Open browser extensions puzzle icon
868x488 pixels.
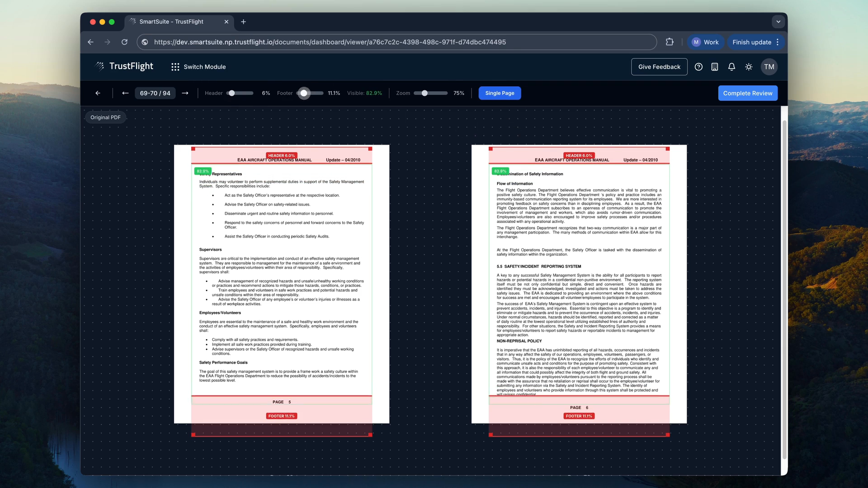point(670,42)
